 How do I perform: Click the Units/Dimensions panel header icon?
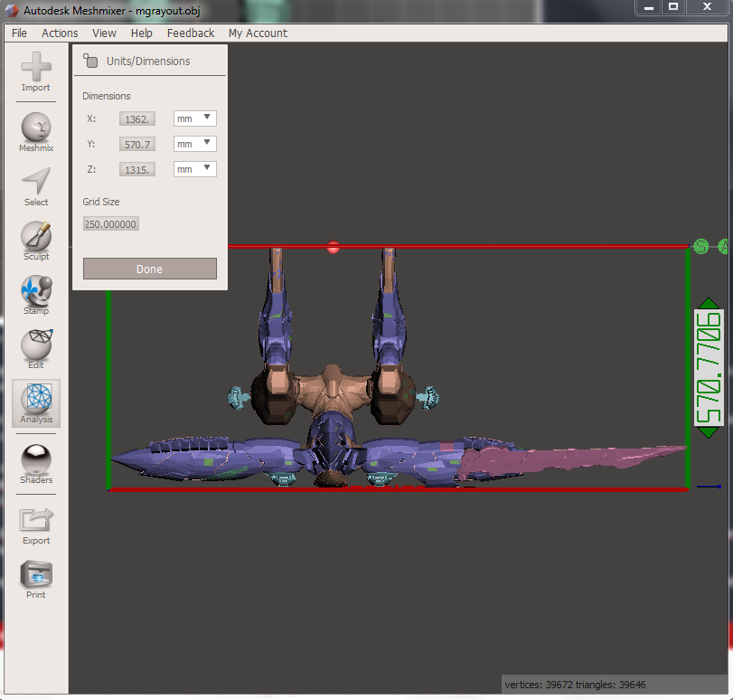pyautogui.click(x=90, y=61)
